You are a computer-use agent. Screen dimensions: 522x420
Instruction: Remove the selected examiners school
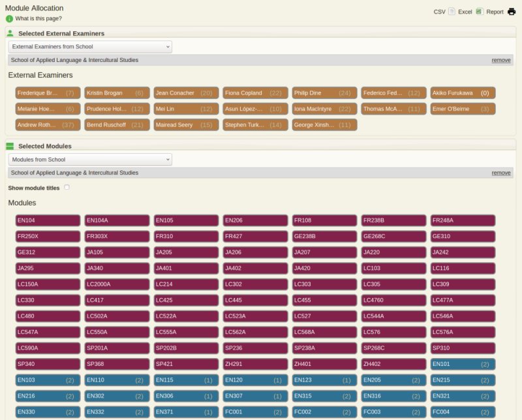click(502, 60)
